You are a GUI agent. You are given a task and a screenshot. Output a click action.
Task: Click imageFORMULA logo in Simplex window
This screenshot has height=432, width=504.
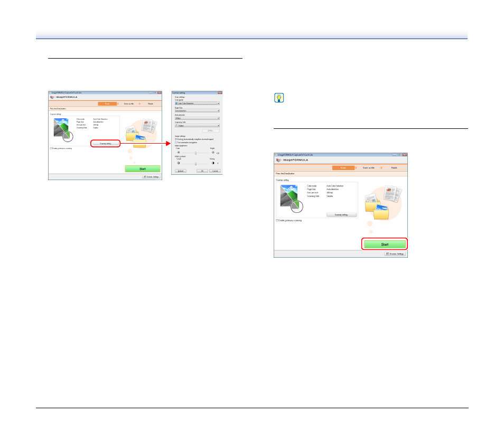[x=292, y=159]
